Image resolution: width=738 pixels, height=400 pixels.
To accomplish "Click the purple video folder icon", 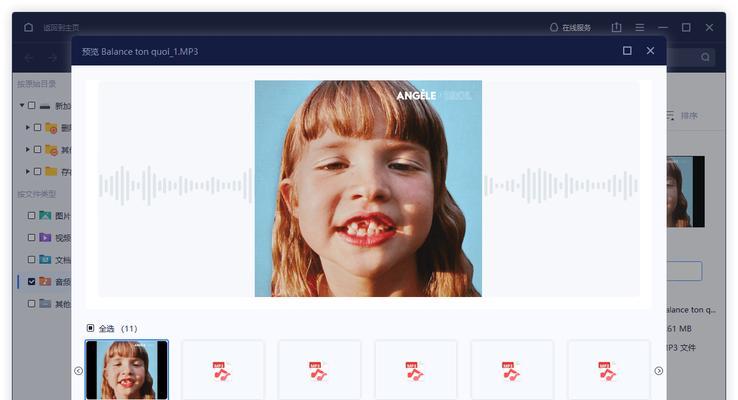I will pyautogui.click(x=45, y=237).
